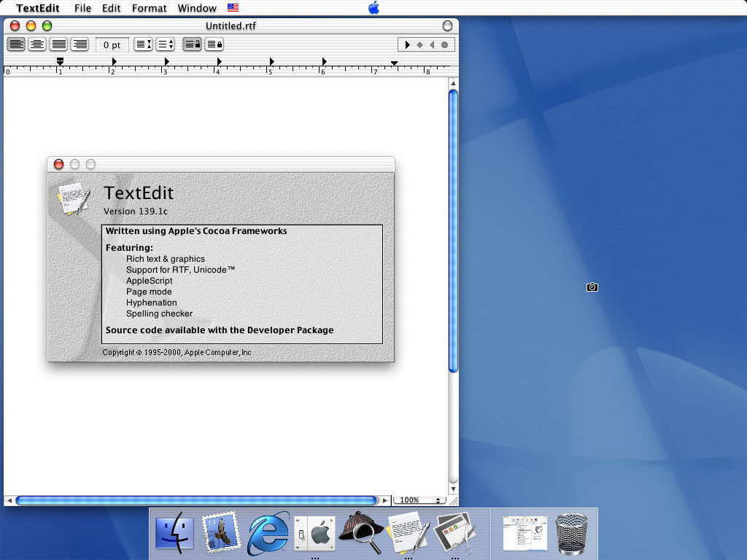This screenshot has width=747, height=560.
Task: Open System Preferences from the Dock
Action: click(314, 533)
